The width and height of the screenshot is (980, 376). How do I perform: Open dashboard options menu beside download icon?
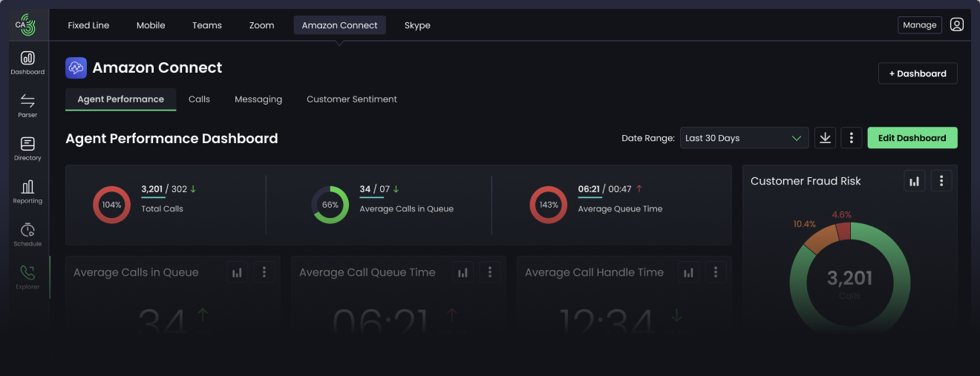852,138
